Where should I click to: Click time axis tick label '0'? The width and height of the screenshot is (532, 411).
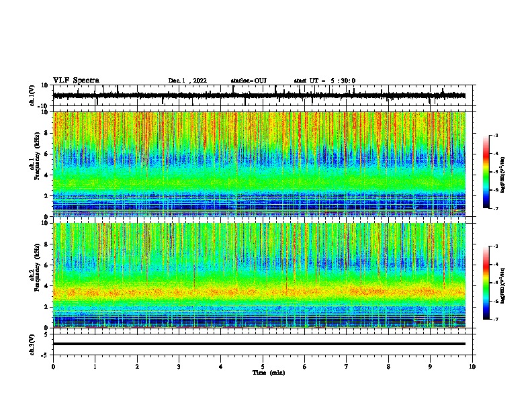pos(53,367)
